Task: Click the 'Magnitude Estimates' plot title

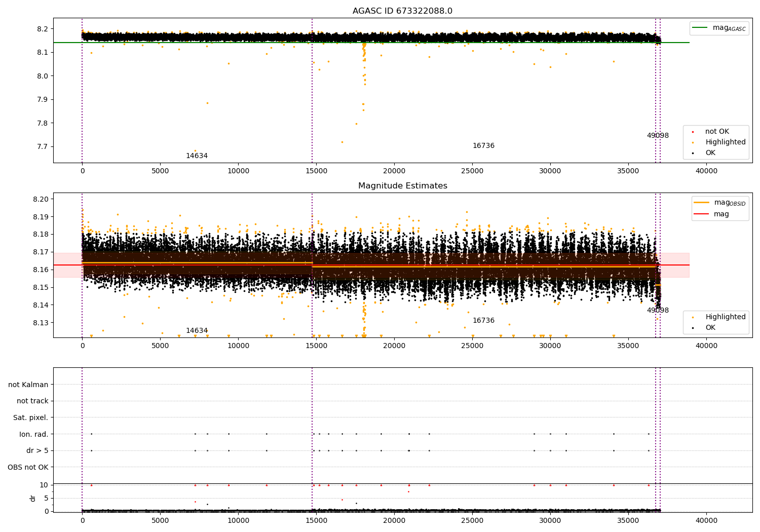Action: (x=402, y=186)
